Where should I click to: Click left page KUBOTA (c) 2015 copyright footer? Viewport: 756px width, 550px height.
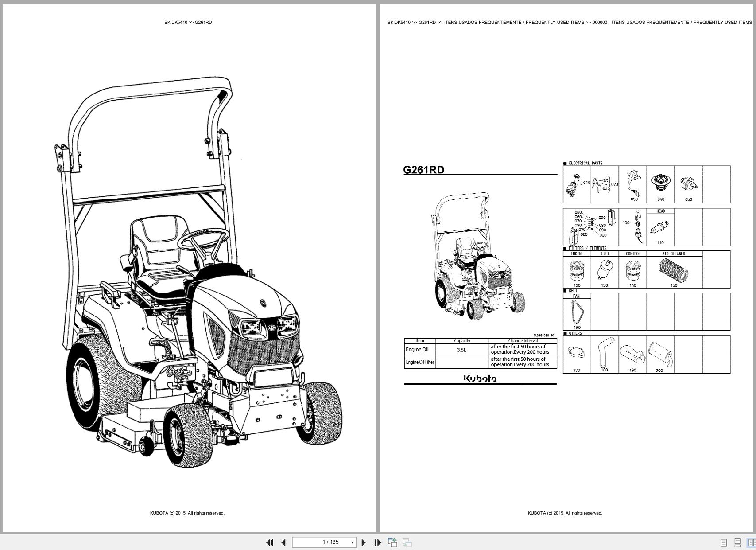coord(187,513)
